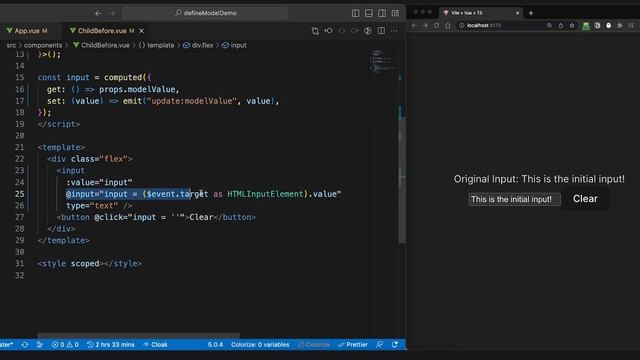Open the feedback icon in status bar
The width and height of the screenshot is (640, 360).
point(380,344)
